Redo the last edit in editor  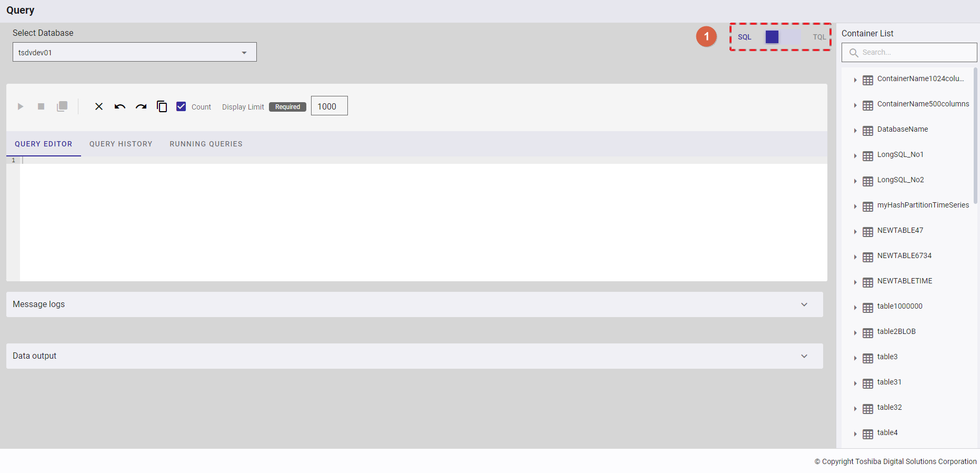pyautogui.click(x=141, y=106)
